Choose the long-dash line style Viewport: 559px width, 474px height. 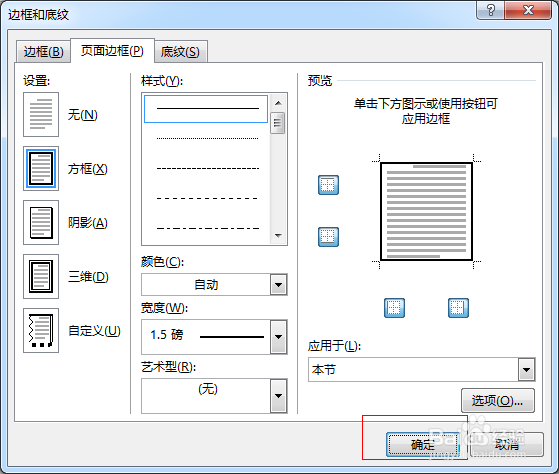click(206, 198)
